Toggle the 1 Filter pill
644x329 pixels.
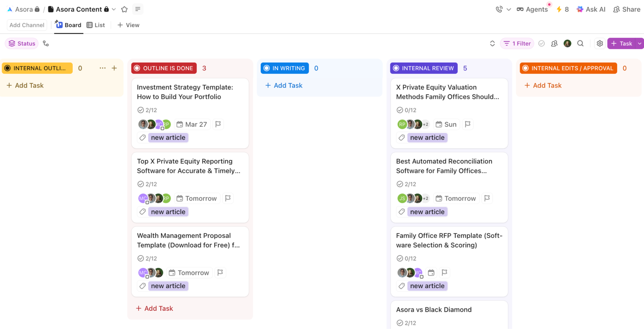coord(517,43)
